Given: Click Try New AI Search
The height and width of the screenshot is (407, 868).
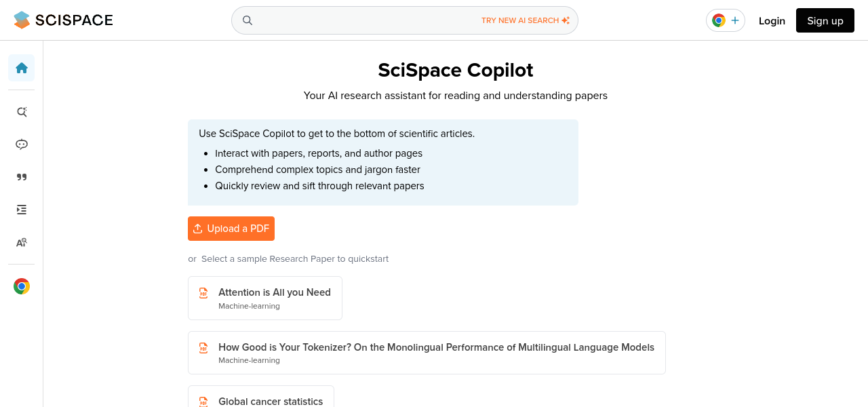Looking at the screenshot, I should click(525, 20).
